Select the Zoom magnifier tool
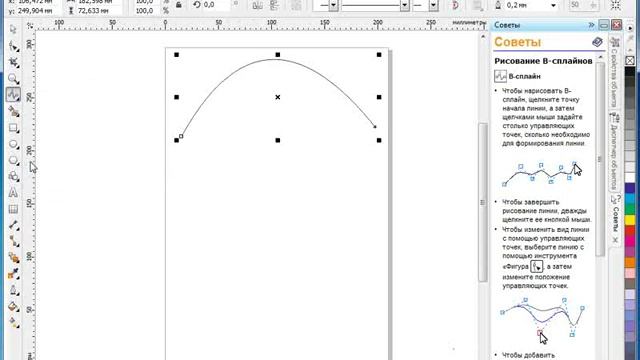This screenshot has height=360, width=640. (13, 78)
